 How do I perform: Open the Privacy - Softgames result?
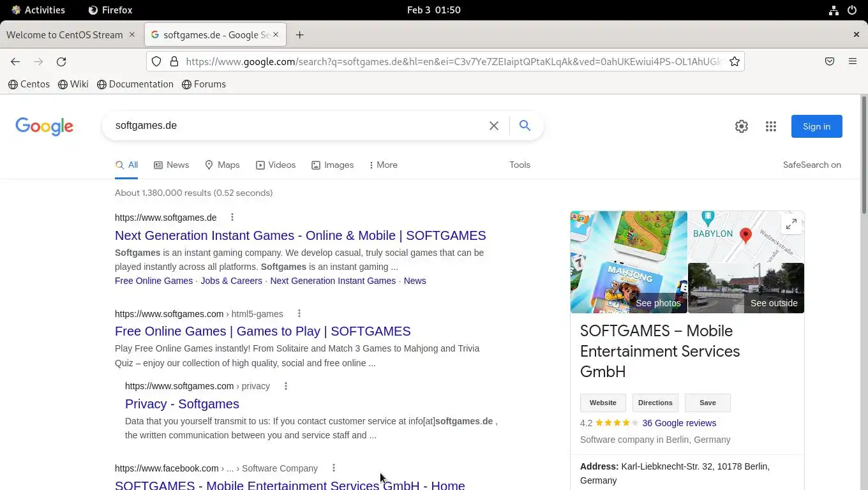[x=182, y=404]
